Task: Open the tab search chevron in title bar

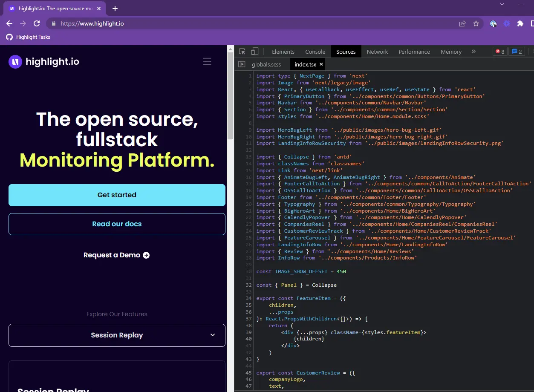Action: (x=502, y=4)
